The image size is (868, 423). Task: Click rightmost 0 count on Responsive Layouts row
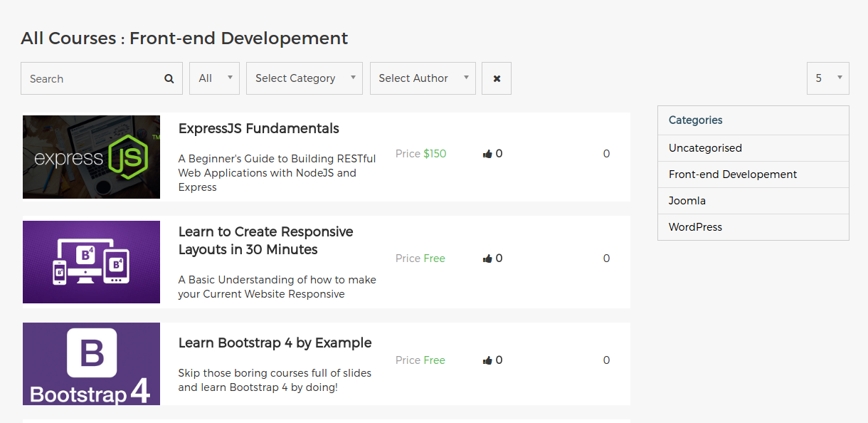click(606, 258)
